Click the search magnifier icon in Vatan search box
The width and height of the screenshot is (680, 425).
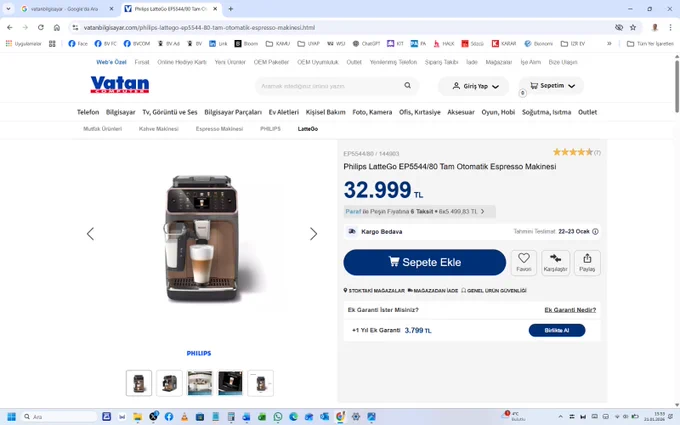407,85
